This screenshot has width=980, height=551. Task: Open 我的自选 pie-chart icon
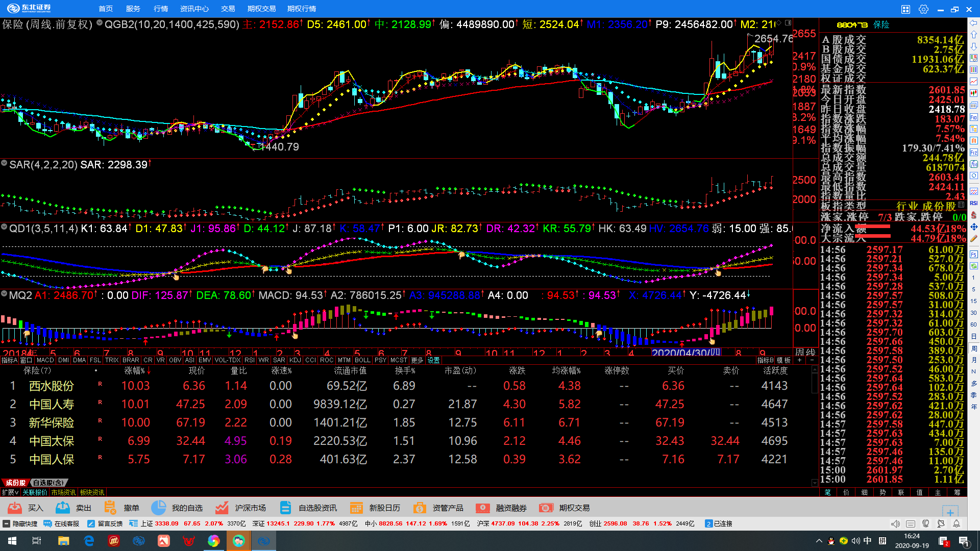point(159,508)
